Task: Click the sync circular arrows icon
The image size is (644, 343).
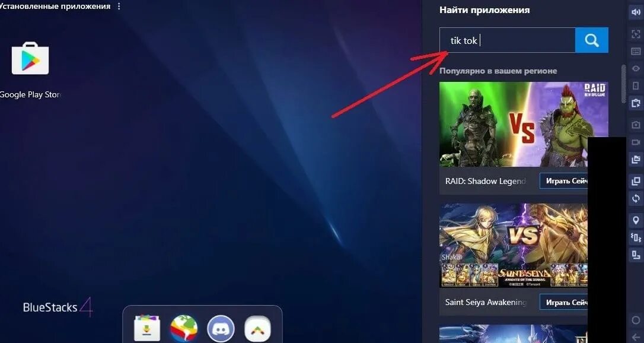Action: (635, 198)
